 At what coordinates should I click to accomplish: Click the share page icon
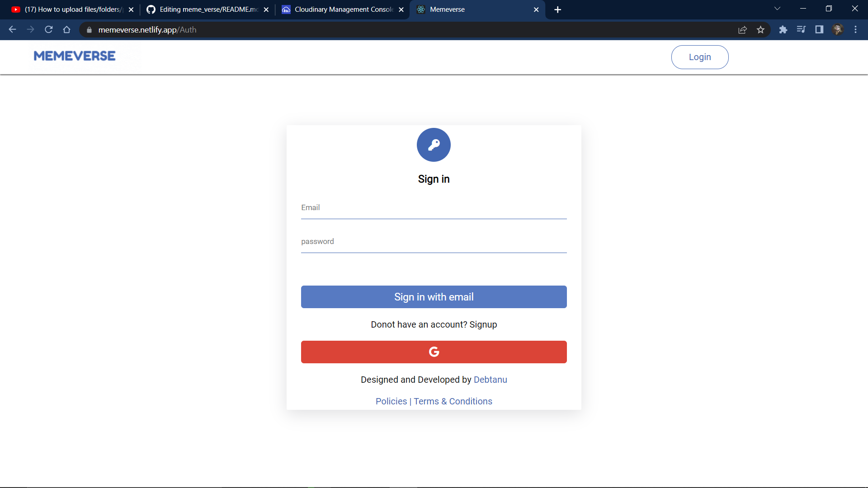pos(742,30)
